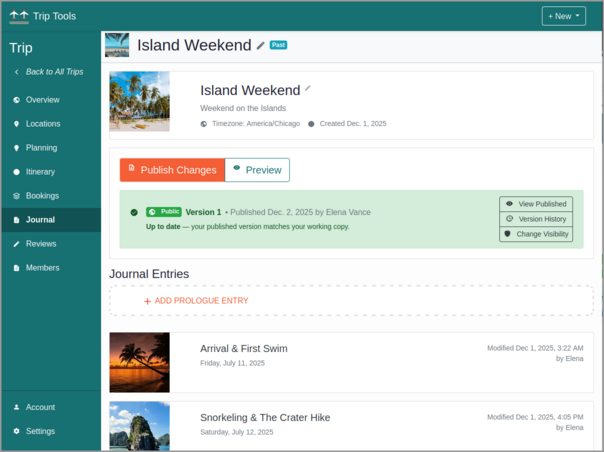This screenshot has height=452, width=604.
Task: Click pencil icon beside header Island Weekend title
Action: [261, 45]
